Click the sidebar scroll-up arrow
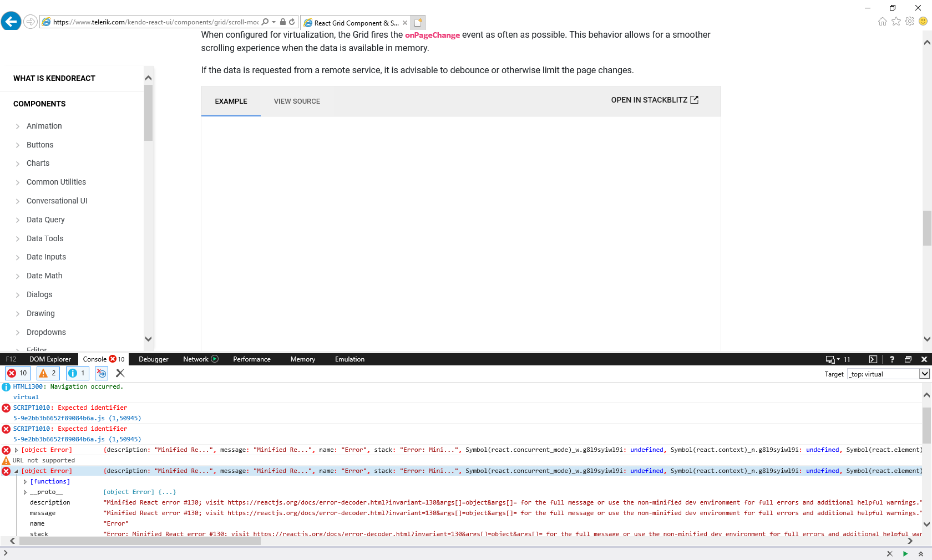The width and height of the screenshot is (932, 560). coord(148,78)
